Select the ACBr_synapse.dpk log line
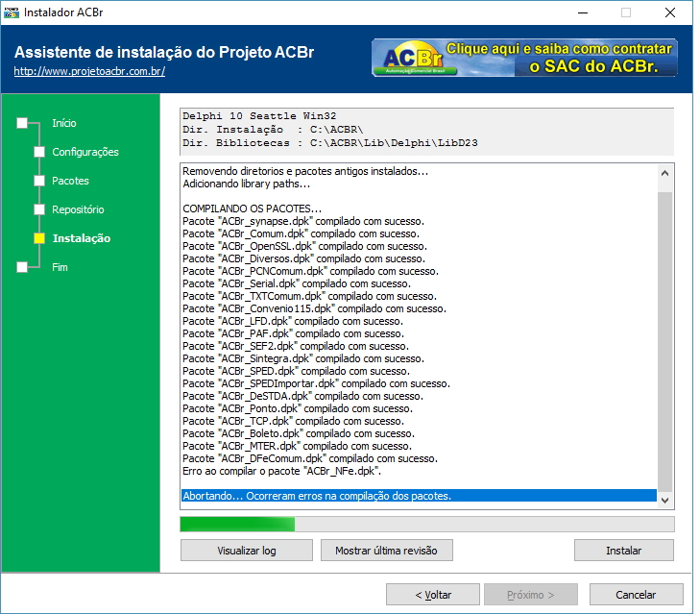This screenshot has height=614, width=700. tap(303, 221)
